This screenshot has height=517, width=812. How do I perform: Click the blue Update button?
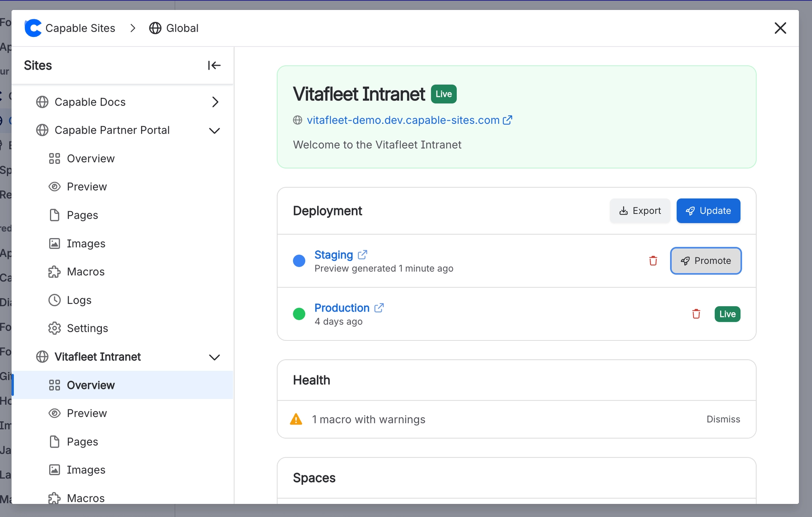[x=708, y=211]
